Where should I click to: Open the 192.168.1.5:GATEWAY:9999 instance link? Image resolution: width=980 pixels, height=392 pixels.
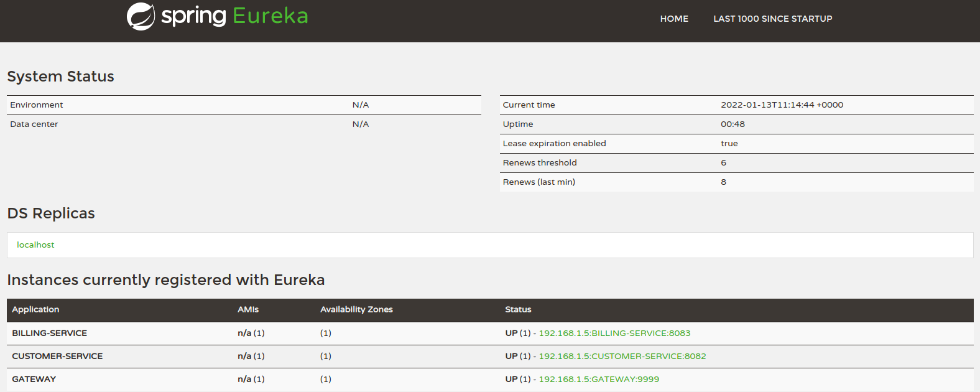[599, 380]
